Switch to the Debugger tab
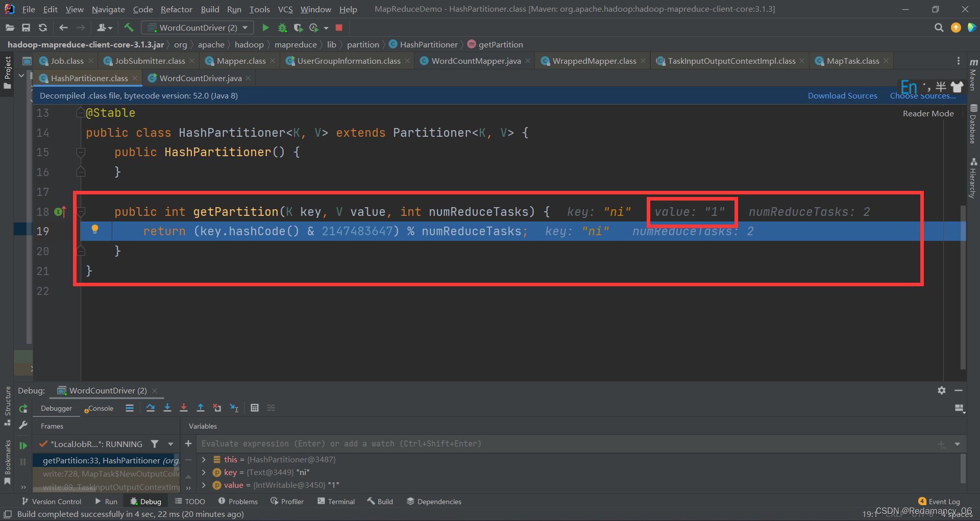 click(56, 408)
